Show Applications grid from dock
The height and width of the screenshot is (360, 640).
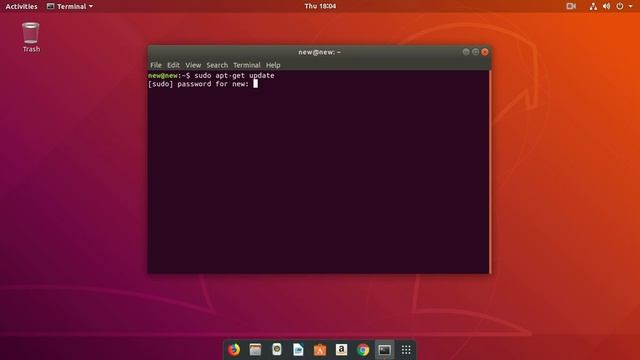pyautogui.click(x=406, y=350)
